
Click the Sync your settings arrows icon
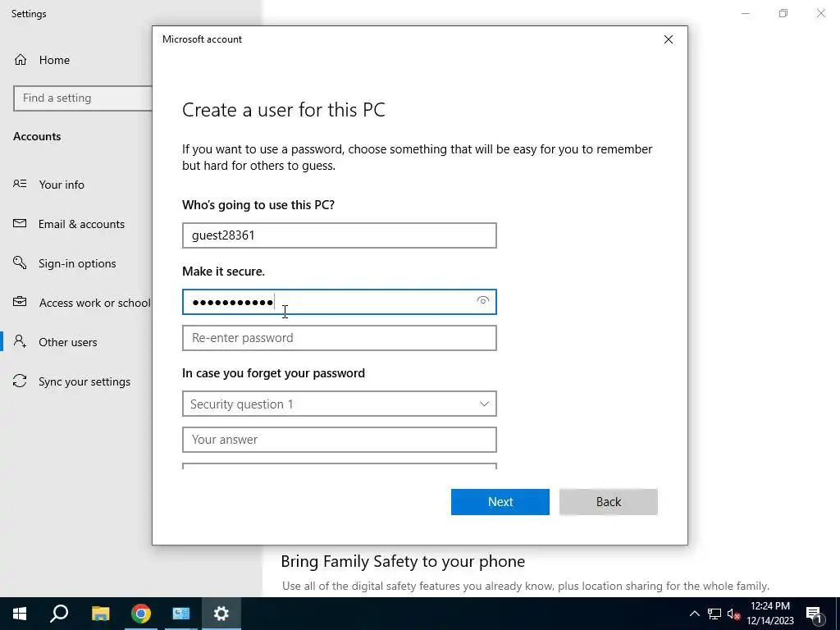(20, 381)
